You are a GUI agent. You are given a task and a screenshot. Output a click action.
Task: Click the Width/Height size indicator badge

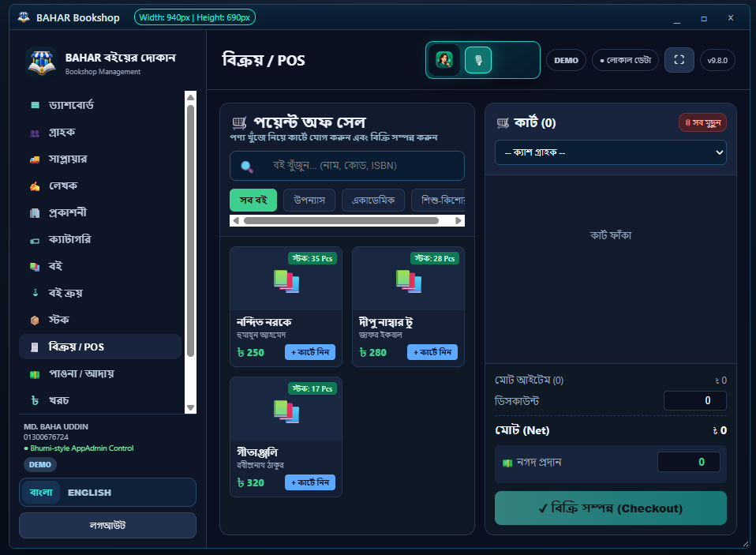point(195,17)
